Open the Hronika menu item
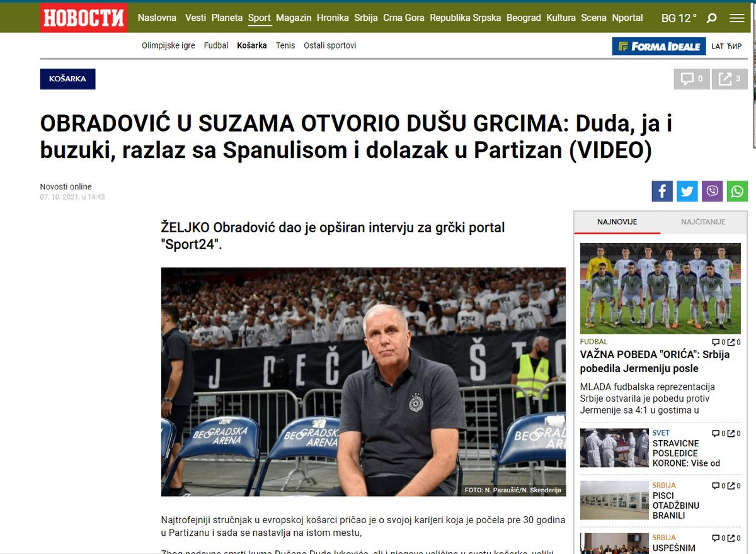Image resolution: width=756 pixels, height=554 pixels. tap(332, 18)
